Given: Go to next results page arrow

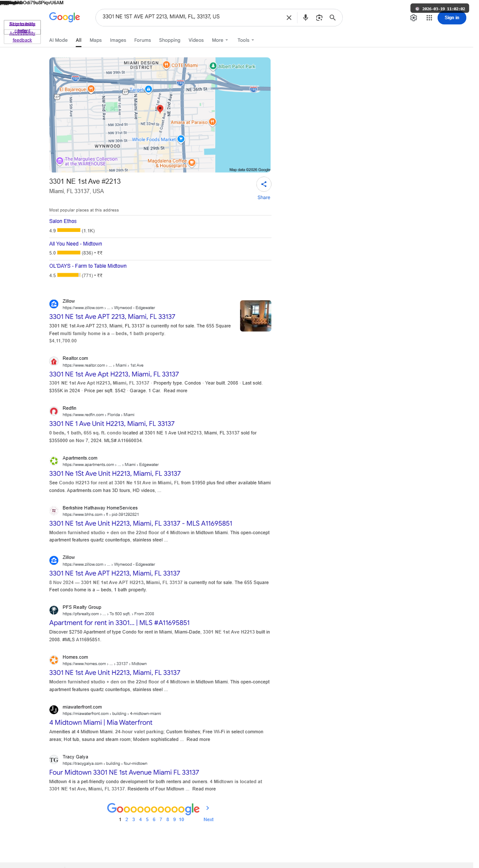Looking at the screenshot, I should tap(208, 808).
